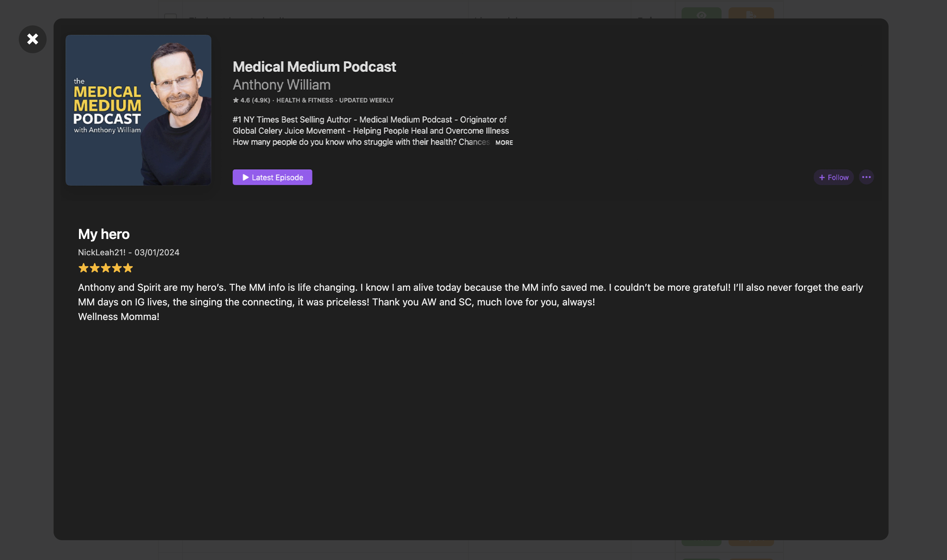
Task: Open the Medical Medium Podcast cover art
Action: click(x=138, y=110)
